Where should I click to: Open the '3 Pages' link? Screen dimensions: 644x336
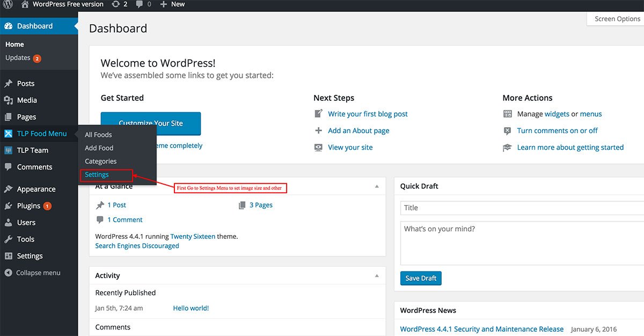coord(261,205)
